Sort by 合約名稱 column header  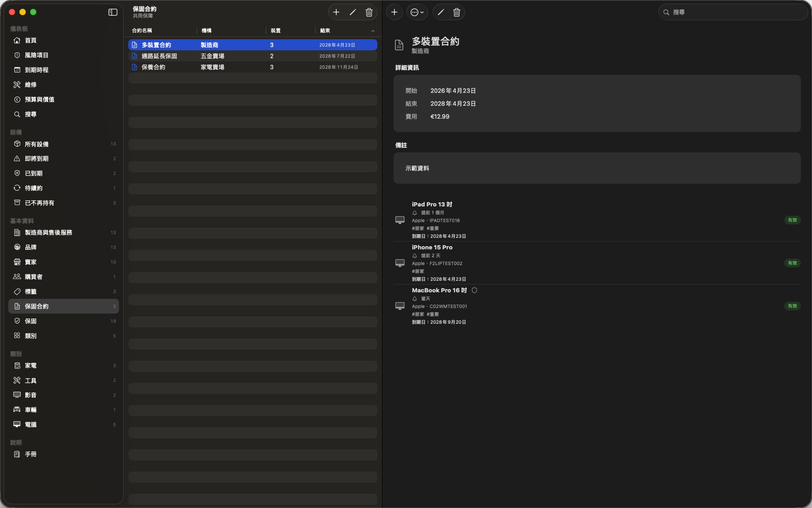pyautogui.click(x=162, y=30)
